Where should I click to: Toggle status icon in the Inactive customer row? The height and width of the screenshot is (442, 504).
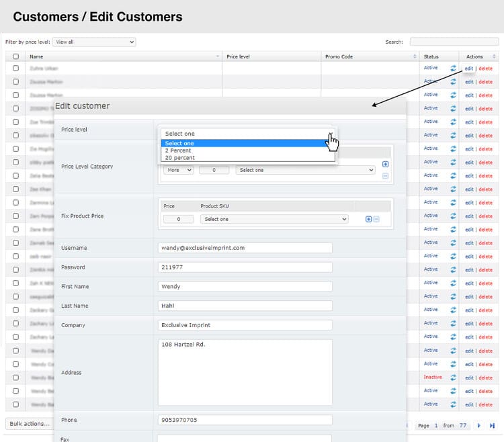[453, 378]
